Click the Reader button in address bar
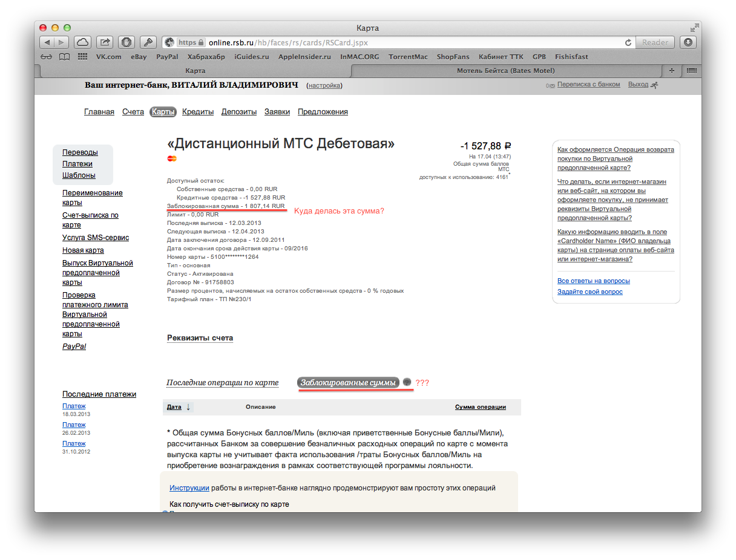This screenshot has width=736, height=560. click(655, 42)
